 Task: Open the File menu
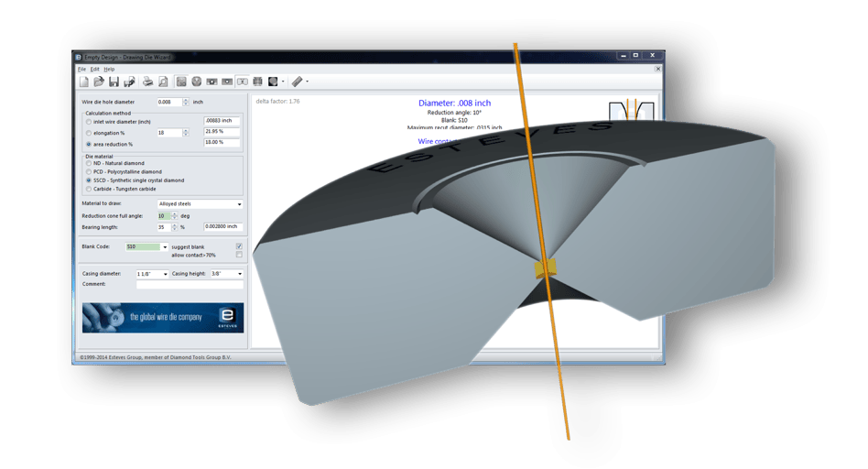pos(81,70)
